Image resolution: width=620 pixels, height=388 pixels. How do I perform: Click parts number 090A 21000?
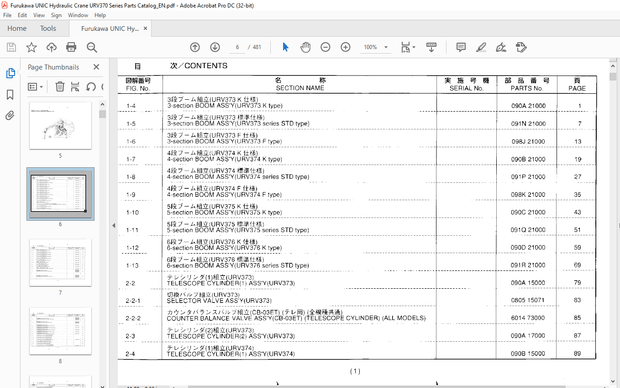pos(528,106)
